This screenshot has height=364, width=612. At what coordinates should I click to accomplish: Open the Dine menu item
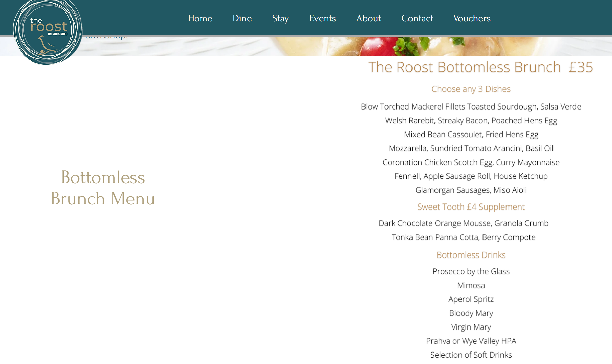pyautogui.click(x=242, y=18)
